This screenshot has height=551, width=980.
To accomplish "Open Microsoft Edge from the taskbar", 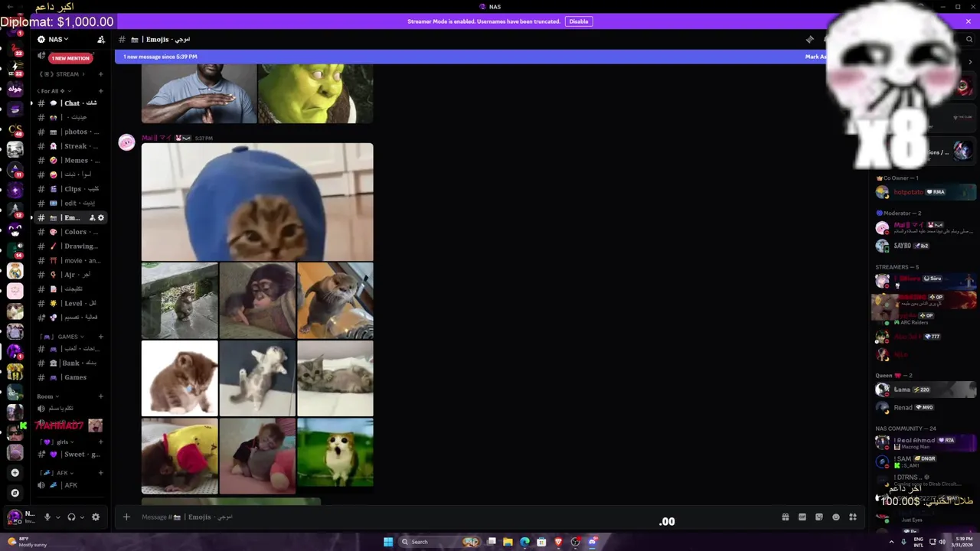I will click(x=524, y=542).
